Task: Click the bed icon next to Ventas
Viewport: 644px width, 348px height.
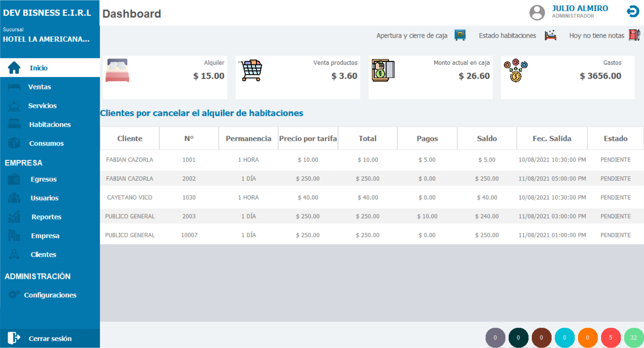Action: [14, 86]
